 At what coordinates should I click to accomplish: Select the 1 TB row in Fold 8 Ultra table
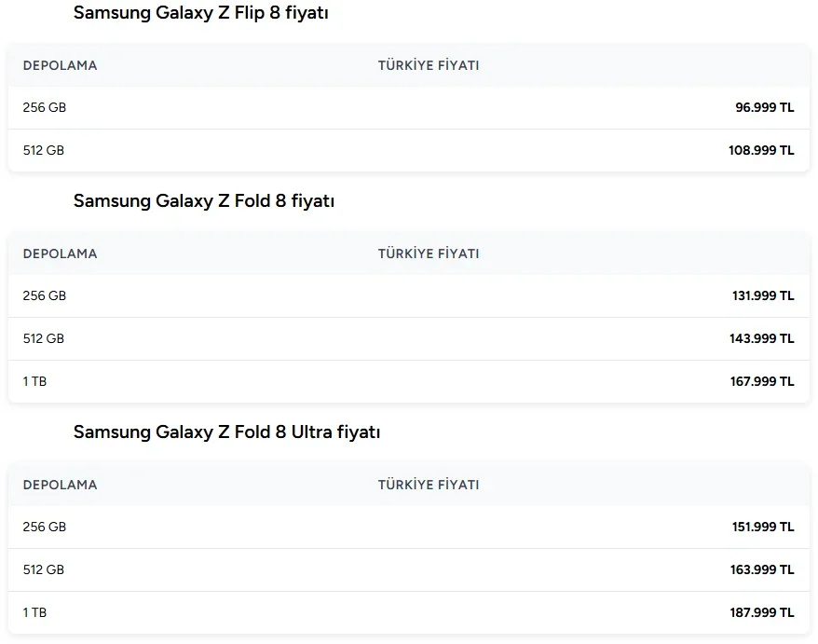coord(409,612)
